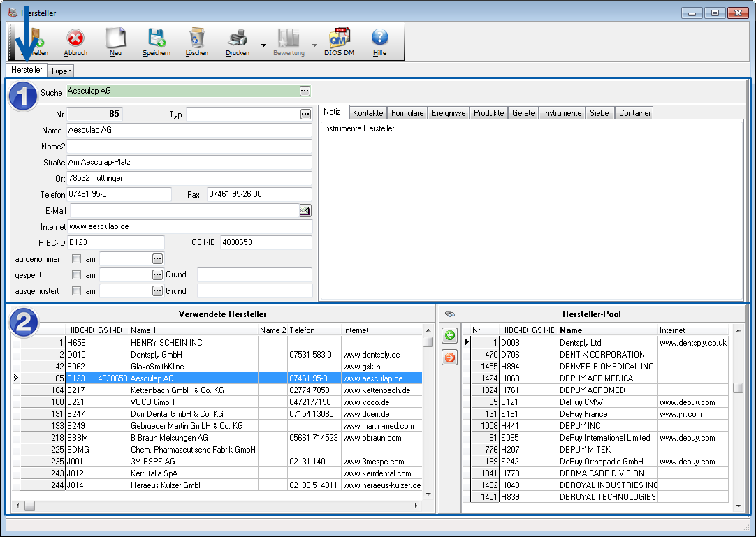Select Heraeus Kulzer GmbH row
The image size is (756, 537).
pyautogui.click(x=221, y=485)
